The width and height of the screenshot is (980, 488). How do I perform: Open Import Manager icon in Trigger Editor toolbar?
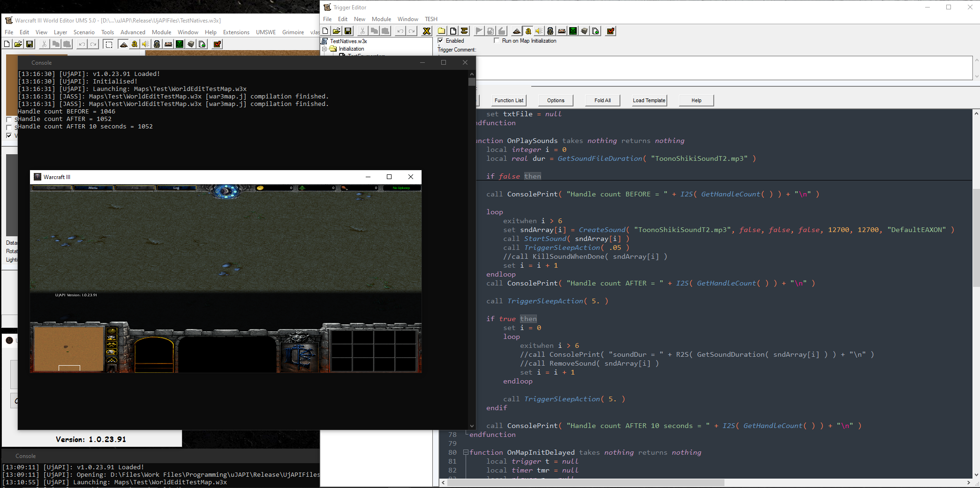coord(596,31)
